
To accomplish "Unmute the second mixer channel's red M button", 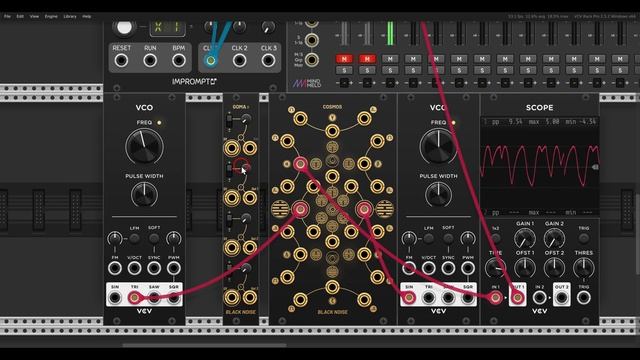I will 367,59.
